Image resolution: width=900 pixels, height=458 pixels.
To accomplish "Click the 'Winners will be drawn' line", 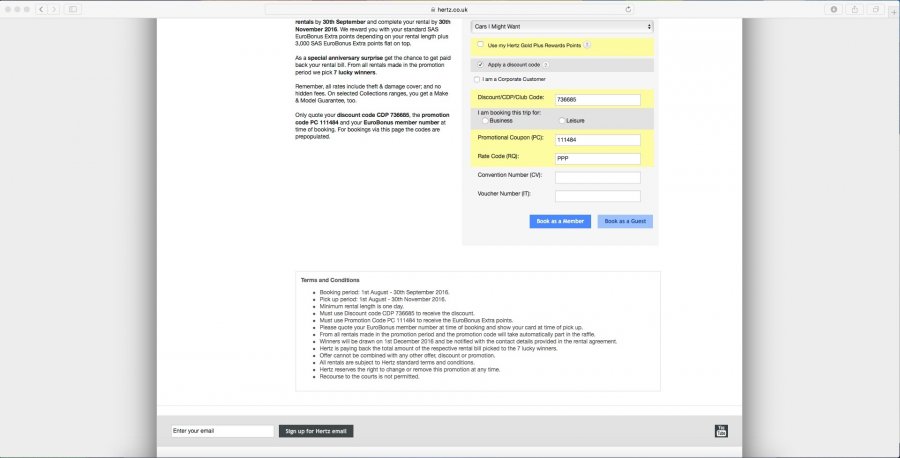I will coord(468,341).
